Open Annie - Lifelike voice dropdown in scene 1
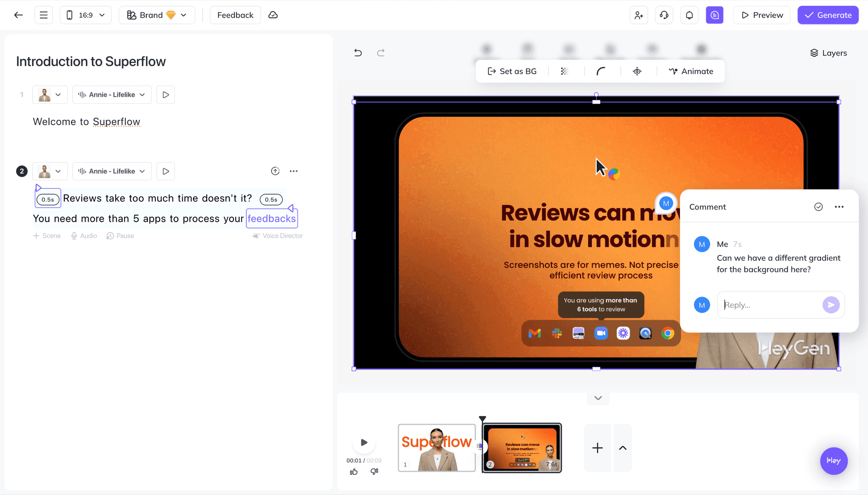868x495 pixels. [112, 95]
